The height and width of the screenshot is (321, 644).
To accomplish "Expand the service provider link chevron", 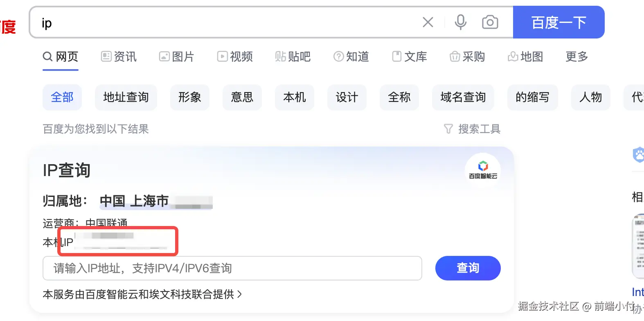I will (x=240, y=294).
